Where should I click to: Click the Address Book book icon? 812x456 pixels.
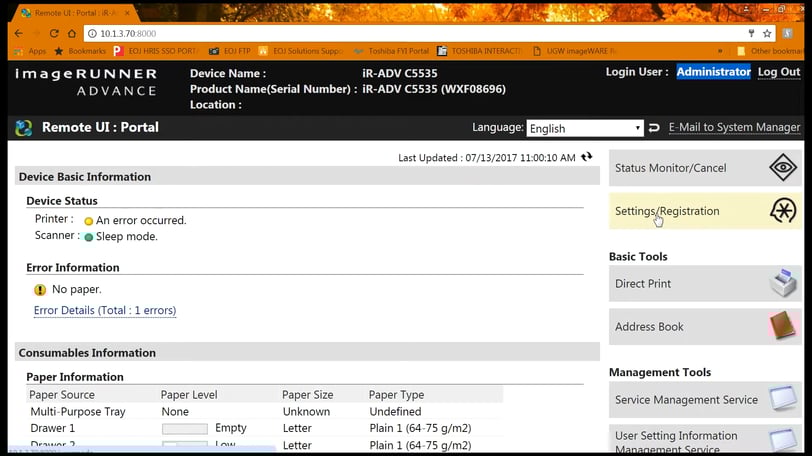click(782, 326)
